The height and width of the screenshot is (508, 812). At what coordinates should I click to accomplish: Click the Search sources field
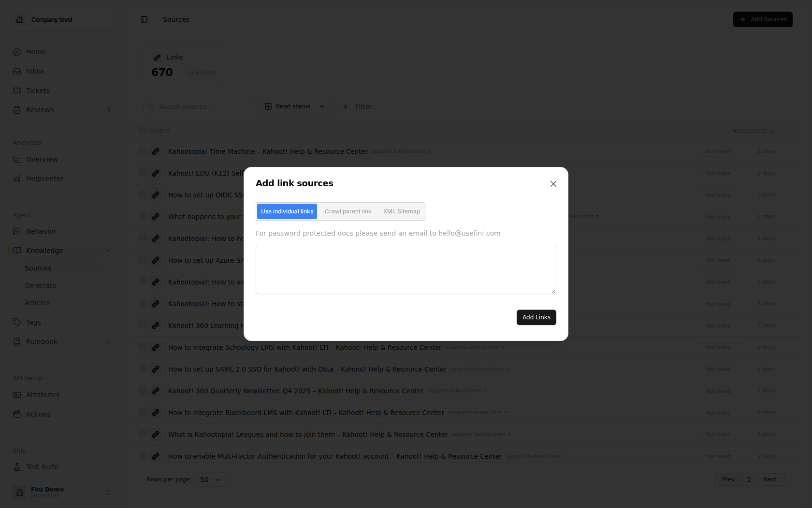pos(198,106)
